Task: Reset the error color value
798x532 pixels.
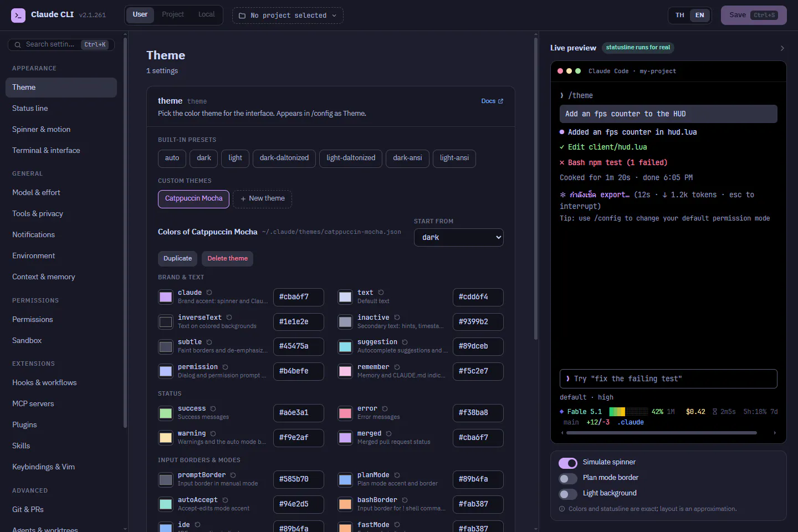Action: pos(385,409)
